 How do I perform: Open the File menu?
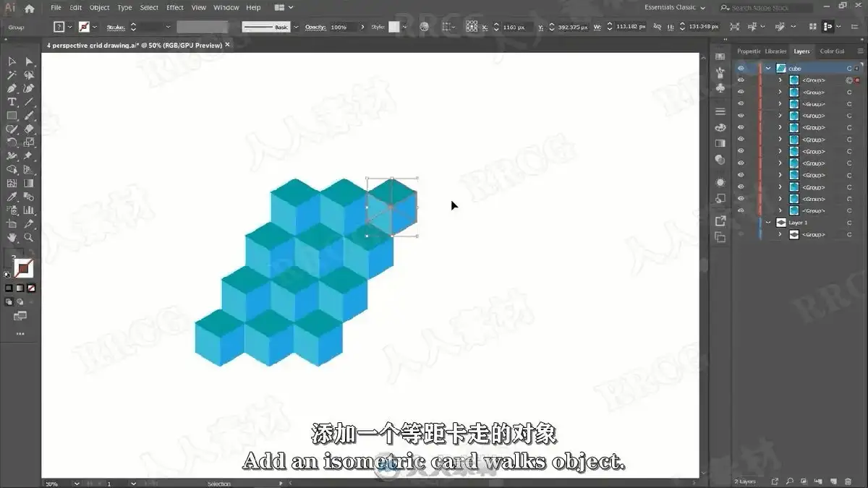click(56, 7)
